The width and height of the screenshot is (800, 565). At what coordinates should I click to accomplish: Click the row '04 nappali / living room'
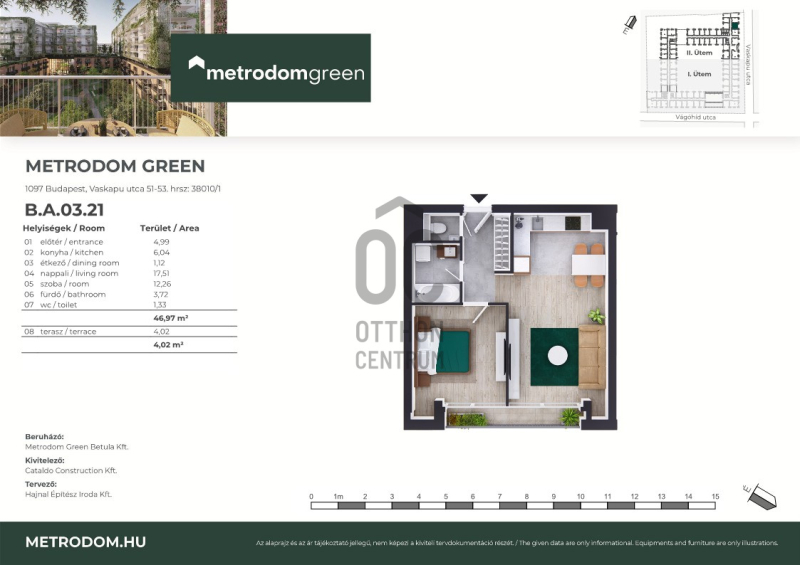[97, 273]
